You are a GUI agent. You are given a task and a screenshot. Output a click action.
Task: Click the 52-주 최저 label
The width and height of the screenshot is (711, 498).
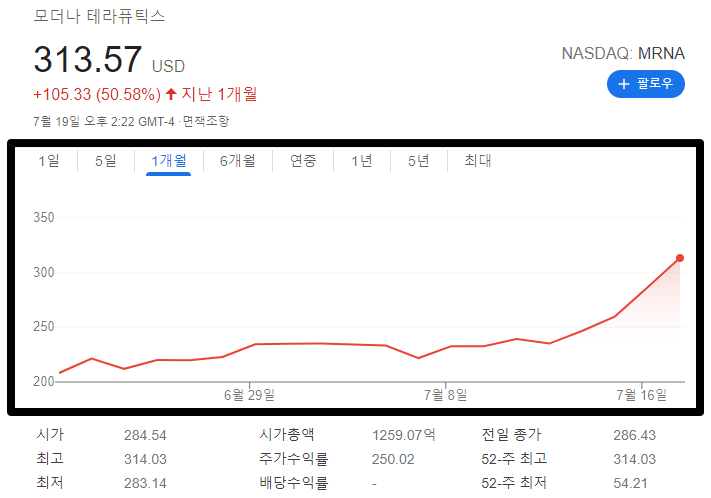pos(514,483)
